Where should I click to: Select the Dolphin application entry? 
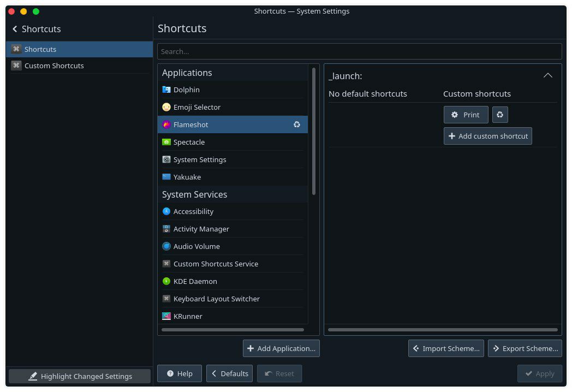[x=233, y=90]
